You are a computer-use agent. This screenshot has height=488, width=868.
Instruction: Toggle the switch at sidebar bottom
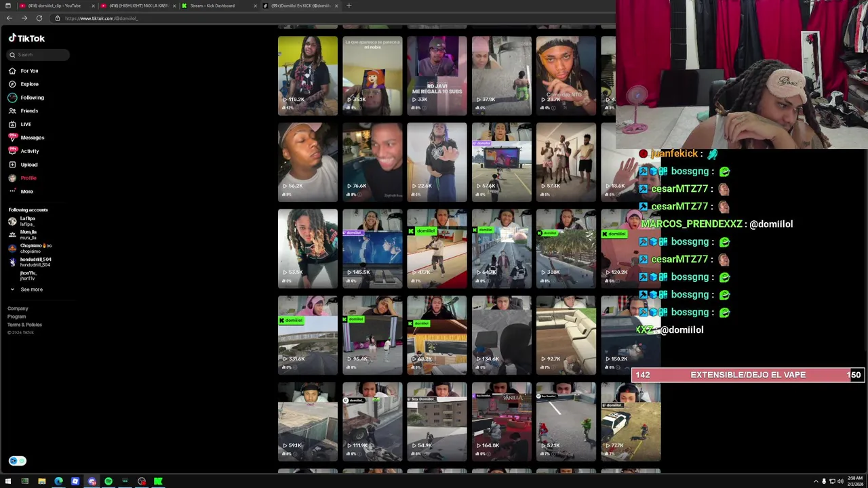point(18,461)
